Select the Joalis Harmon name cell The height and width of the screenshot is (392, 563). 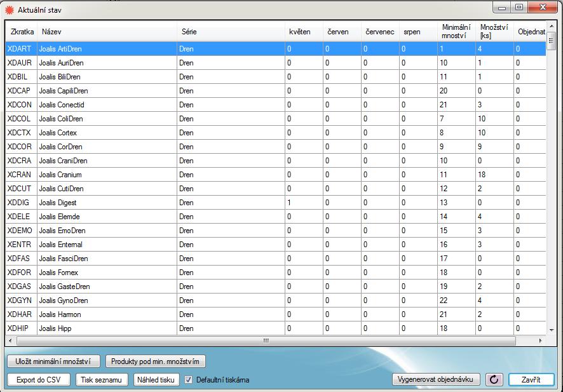[x=107, y=315]
